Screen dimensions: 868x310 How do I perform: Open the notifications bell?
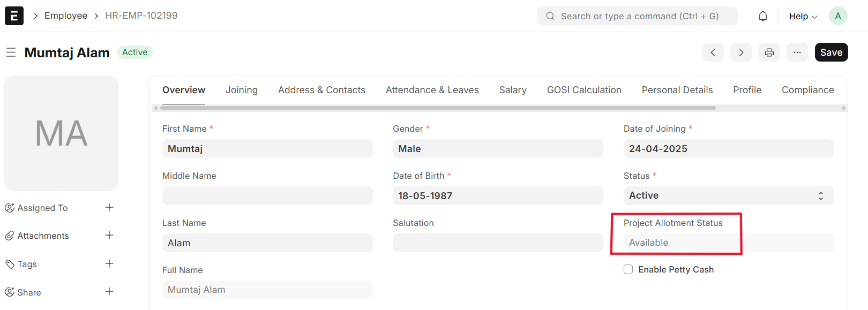(x=762, y=16)
